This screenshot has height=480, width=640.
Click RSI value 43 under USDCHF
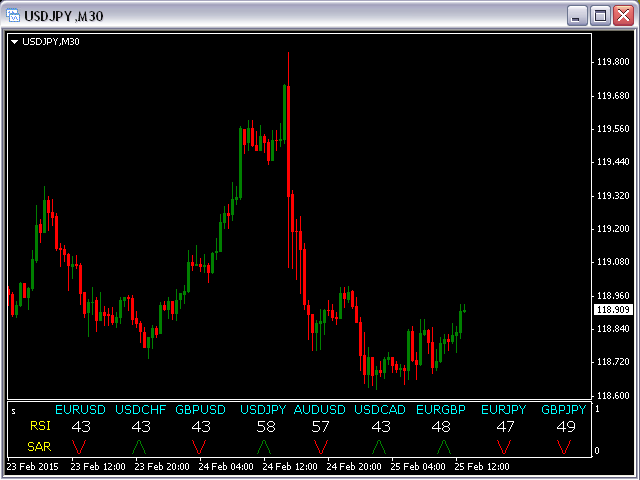(141, 427)
